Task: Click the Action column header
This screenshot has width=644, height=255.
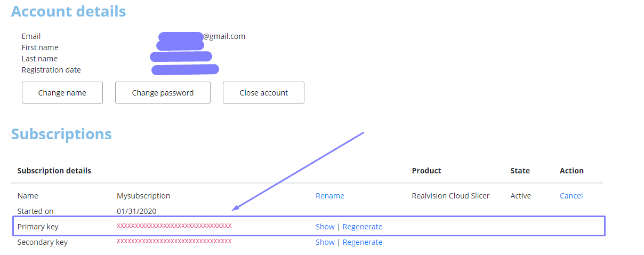Action: [x=571, y=171]
